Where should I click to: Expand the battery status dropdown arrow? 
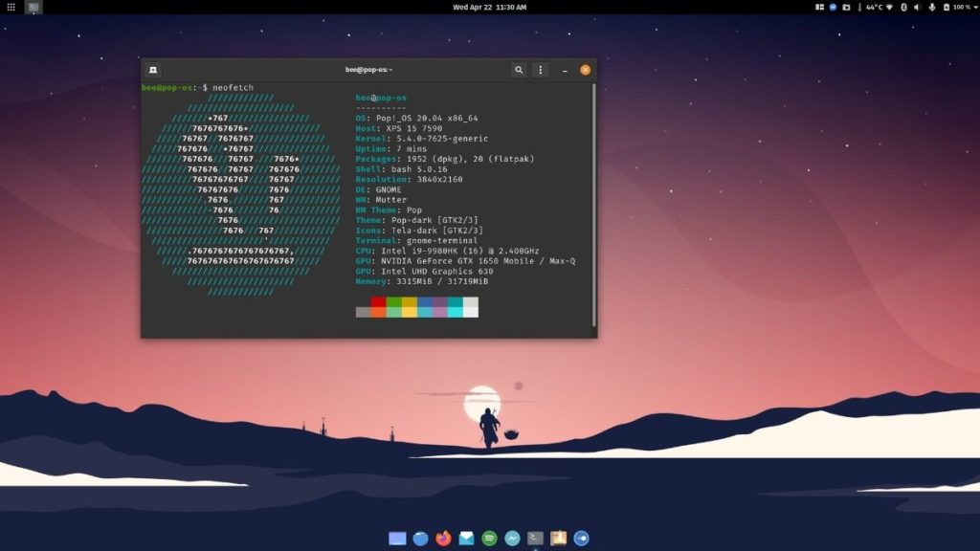coord(975,8)
